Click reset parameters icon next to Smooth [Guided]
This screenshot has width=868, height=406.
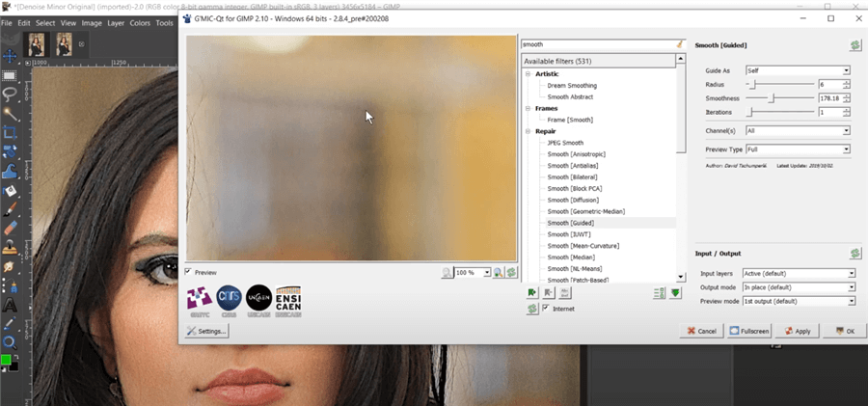click(855, 45)
